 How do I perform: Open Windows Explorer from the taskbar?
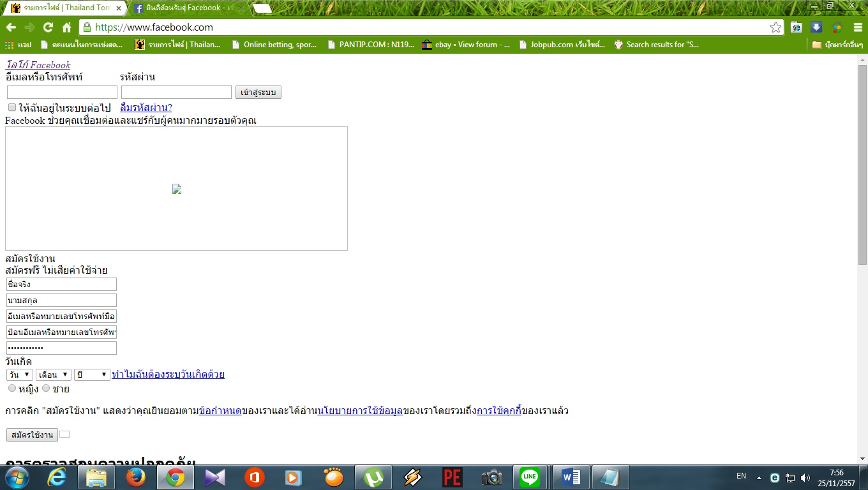(x=96, y=477)
